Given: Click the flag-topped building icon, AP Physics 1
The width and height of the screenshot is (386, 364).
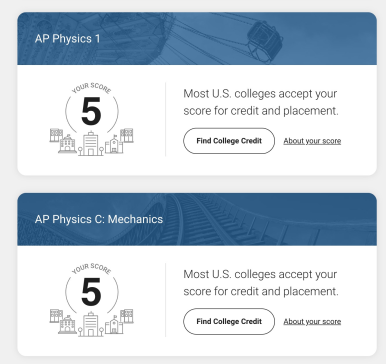Looking at the screenshot, I should pos(114,144).
